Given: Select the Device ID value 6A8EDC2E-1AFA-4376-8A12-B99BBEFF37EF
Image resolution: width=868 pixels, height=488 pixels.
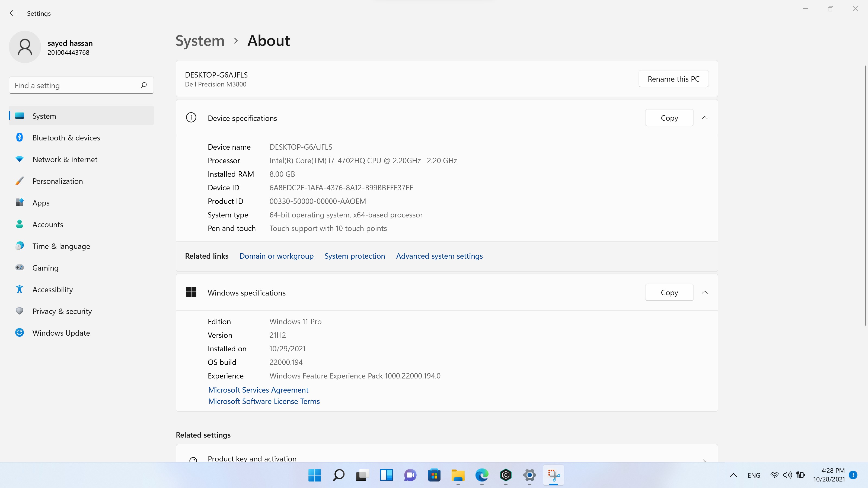Looking at the screenshot, I should pos(341,188).
